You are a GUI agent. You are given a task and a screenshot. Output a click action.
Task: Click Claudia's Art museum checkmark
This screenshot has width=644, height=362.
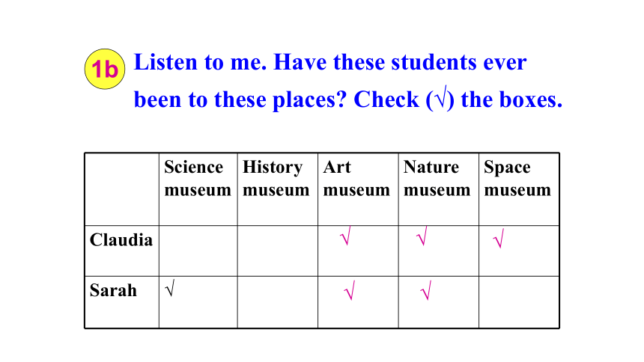(x=346, y=236)
